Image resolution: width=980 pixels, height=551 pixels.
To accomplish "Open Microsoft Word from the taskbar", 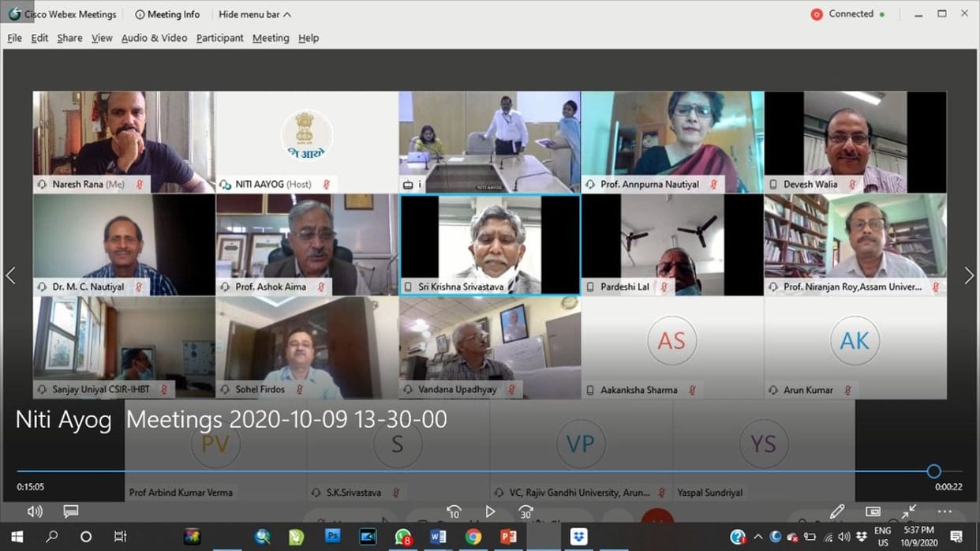I will (x=438, y=537).
